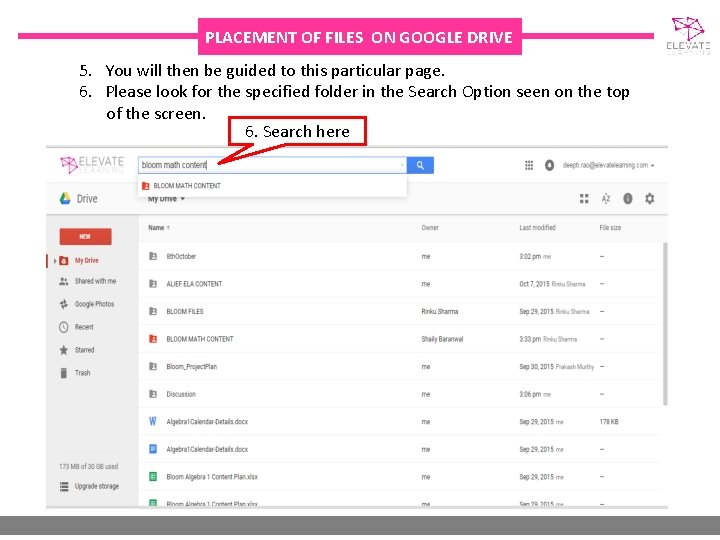Click the Upgrade storage link
The image size is (720, 540).
pos(96,486)
